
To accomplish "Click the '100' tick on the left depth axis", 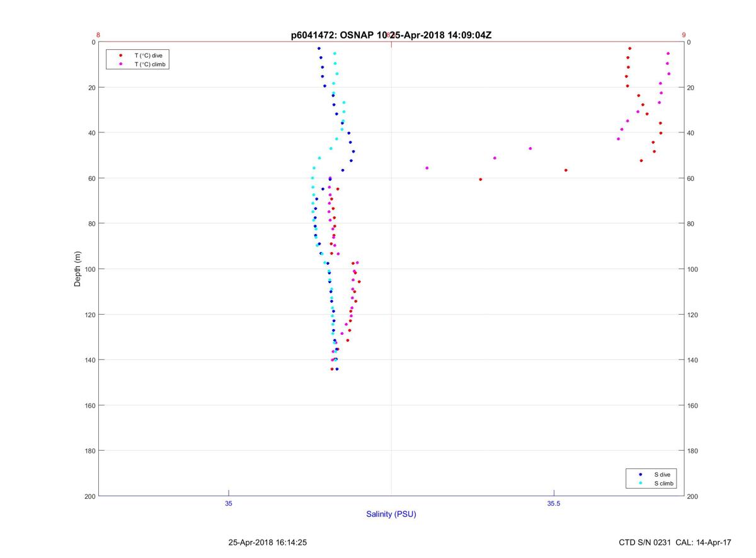I will [89, 269].
